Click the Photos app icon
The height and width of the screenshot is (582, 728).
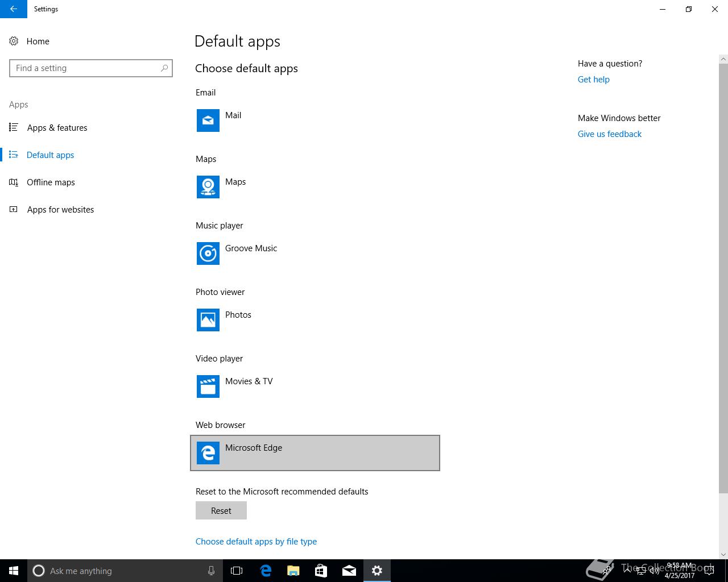click(208, 320)
